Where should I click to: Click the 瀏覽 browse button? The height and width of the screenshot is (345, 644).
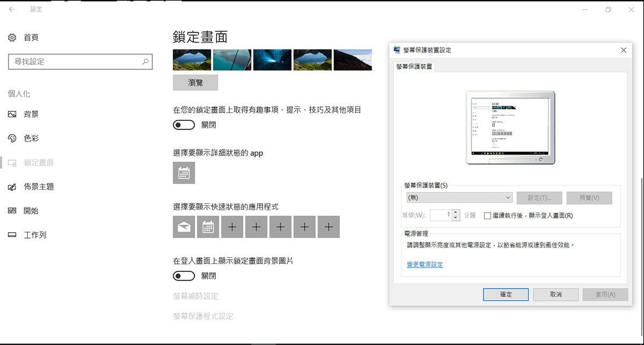coord(195,83)
